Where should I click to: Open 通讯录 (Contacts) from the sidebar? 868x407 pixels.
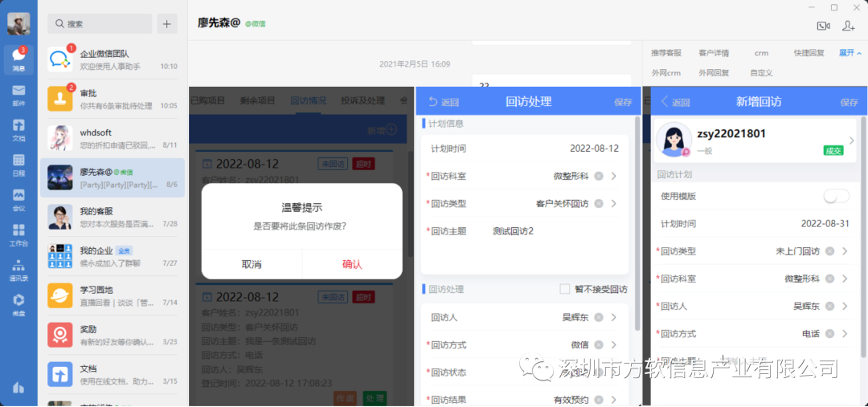(x=18, y=269)
